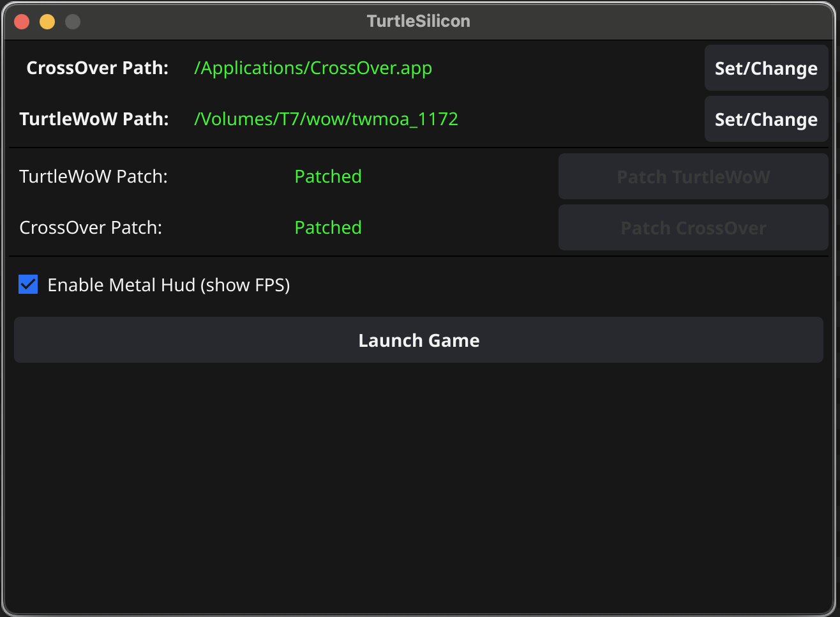This screenshot has height=617, width=840.
Task: Click Set/Change for TurtleWoW Path
Action: (x=766, y=119)
